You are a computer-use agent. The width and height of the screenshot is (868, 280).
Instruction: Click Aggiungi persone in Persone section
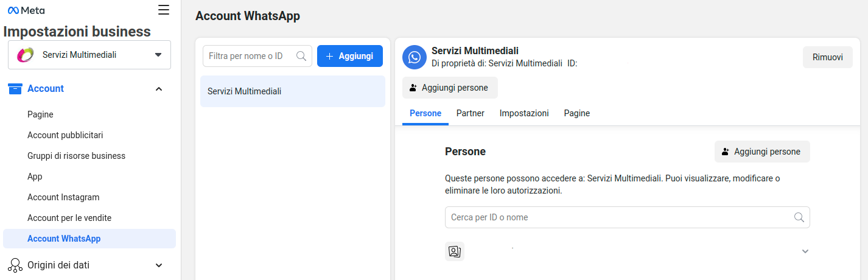[x=762, y=152]
